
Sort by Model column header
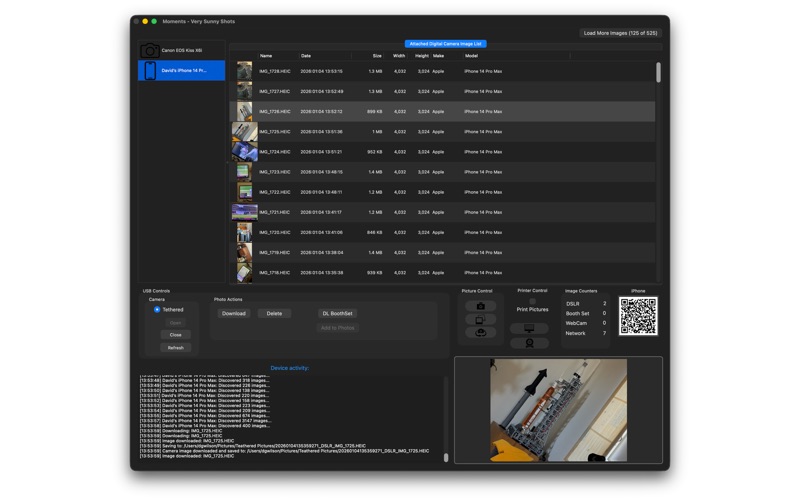click(471, 56)
